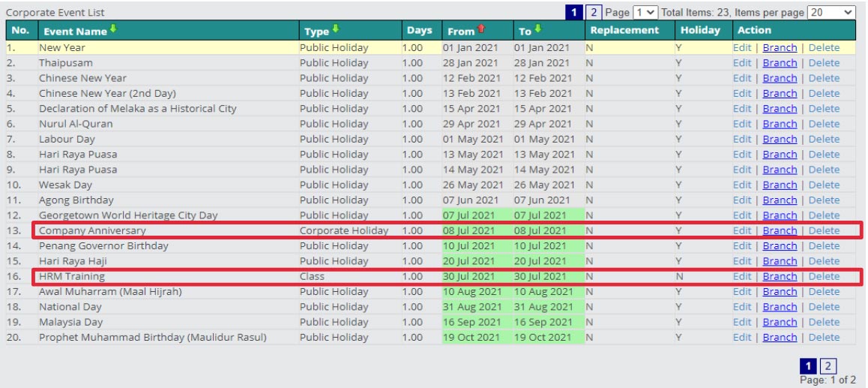Go to page 2 in top pager
Image resolution: width=868 pixels, height=388 pixels.
pos(593,12)
